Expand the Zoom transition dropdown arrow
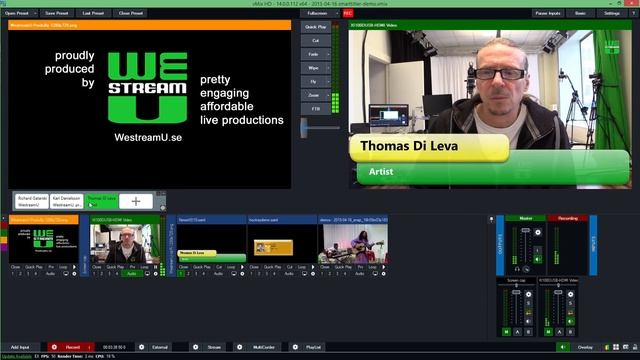Viewport: 640px width, 360px height. click(x=328, y=95)
